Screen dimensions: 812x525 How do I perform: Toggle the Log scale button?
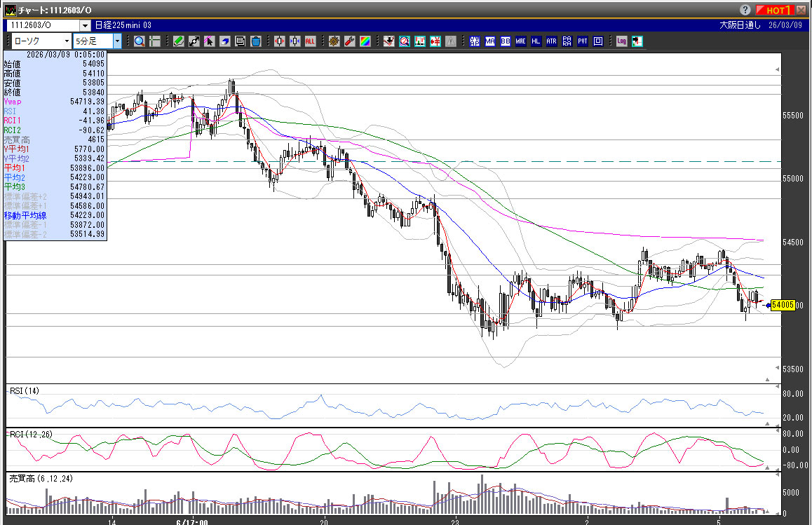(621, 41)
